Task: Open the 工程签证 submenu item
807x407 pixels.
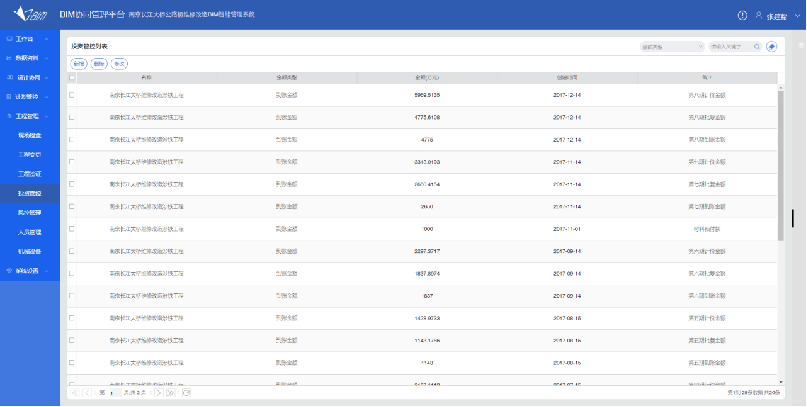Action: (x=30, y=174)
